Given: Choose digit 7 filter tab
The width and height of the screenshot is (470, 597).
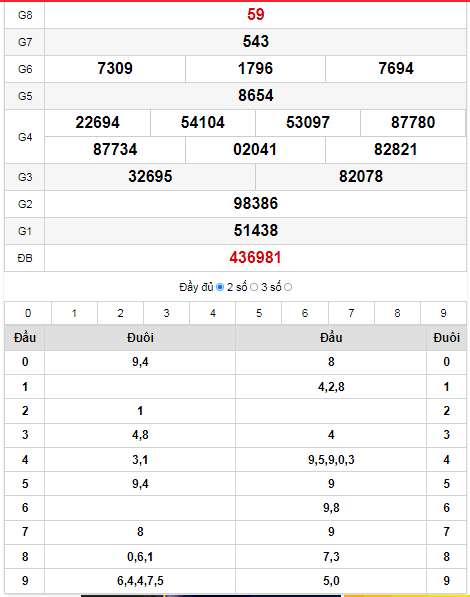Looking at the screenshot, I should pyautogui.click(x=351, y=313).
